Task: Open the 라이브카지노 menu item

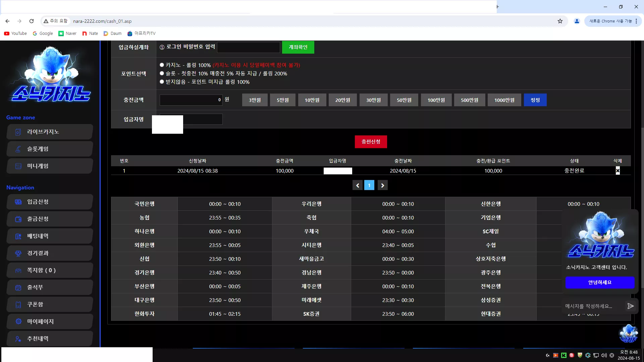Action: point(50,132)
